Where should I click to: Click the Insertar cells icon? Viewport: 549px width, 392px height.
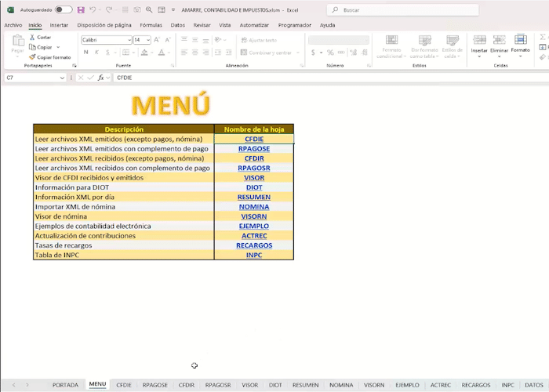[x=479, y=39]
